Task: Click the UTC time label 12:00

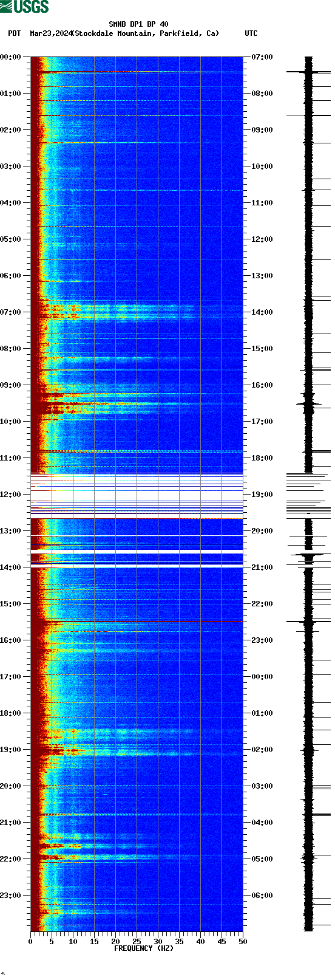Action: click(x=262, y=239)
